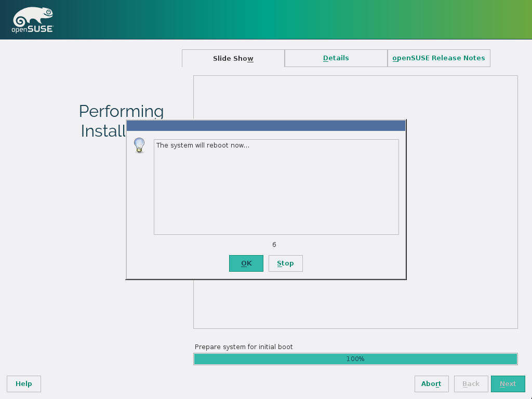The width and height of the screenshot is (532, 399).
Task: Abort the installation
Action: pos(431,384)
